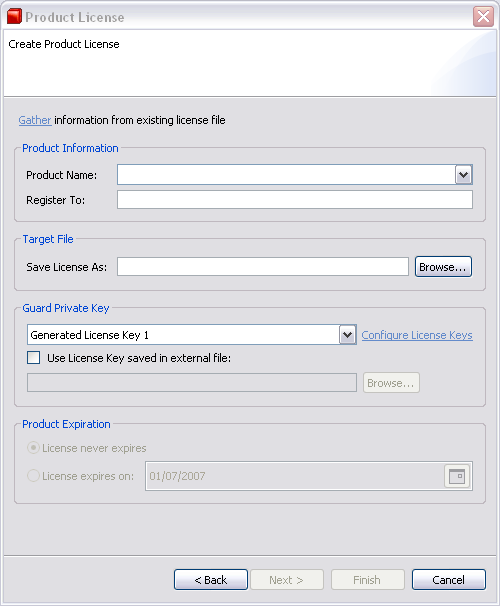
Task: Select License expires on option
Action: click(33, 476)
